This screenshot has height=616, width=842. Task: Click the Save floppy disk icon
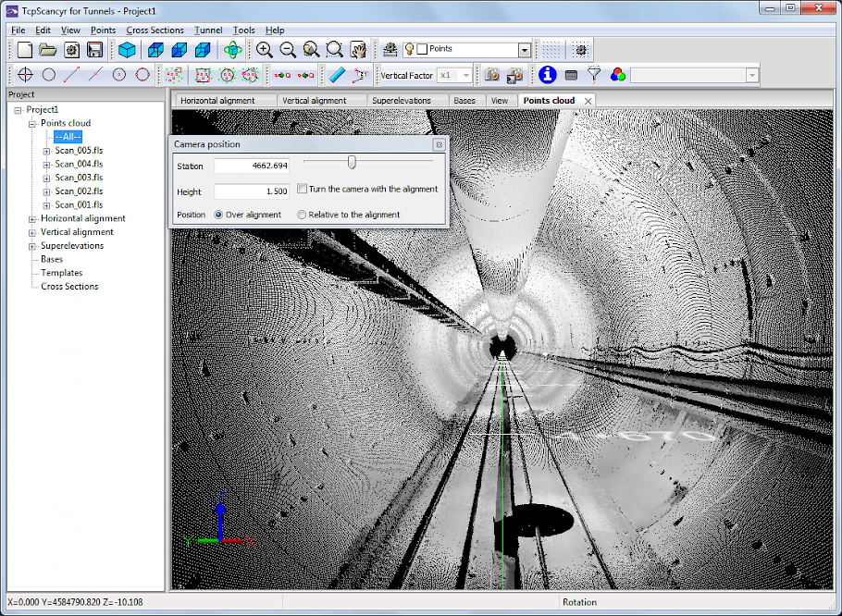94,50
